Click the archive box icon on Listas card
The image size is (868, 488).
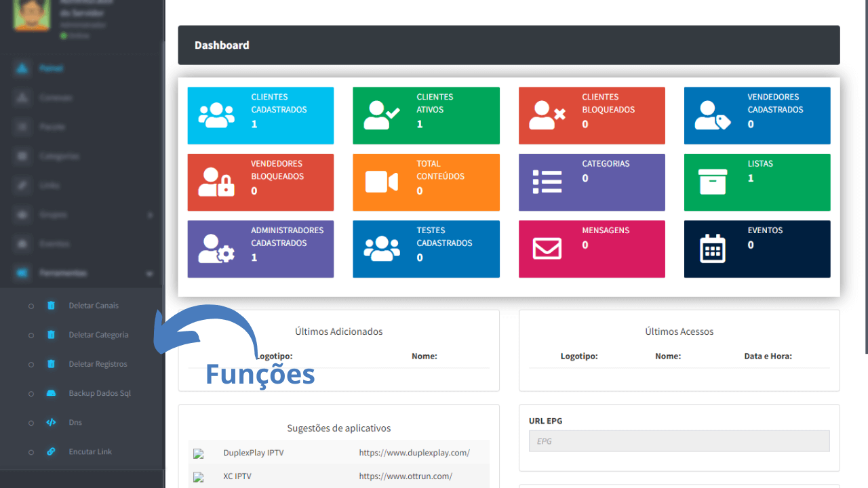pos(712,182)
